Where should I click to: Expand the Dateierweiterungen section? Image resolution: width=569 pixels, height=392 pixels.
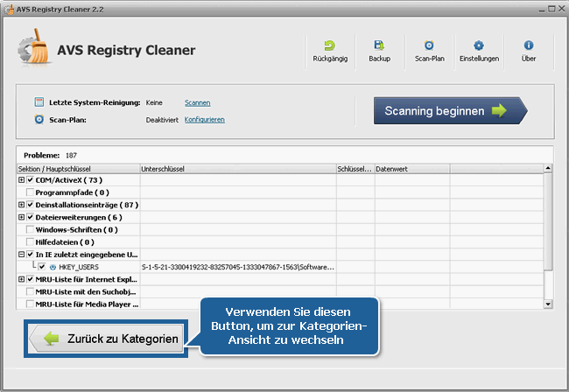[21, 217]
